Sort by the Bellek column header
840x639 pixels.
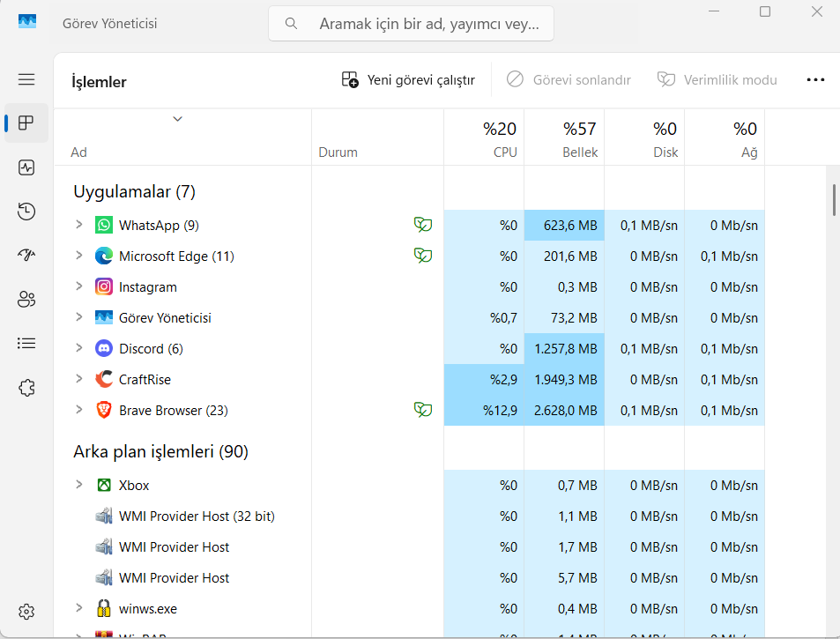[564, 137]
